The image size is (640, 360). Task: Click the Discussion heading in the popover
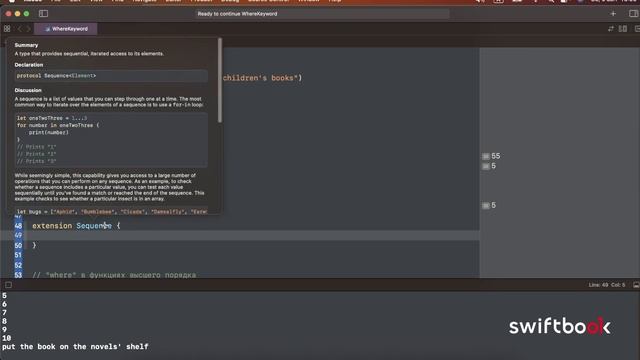[x=28, y=90]
